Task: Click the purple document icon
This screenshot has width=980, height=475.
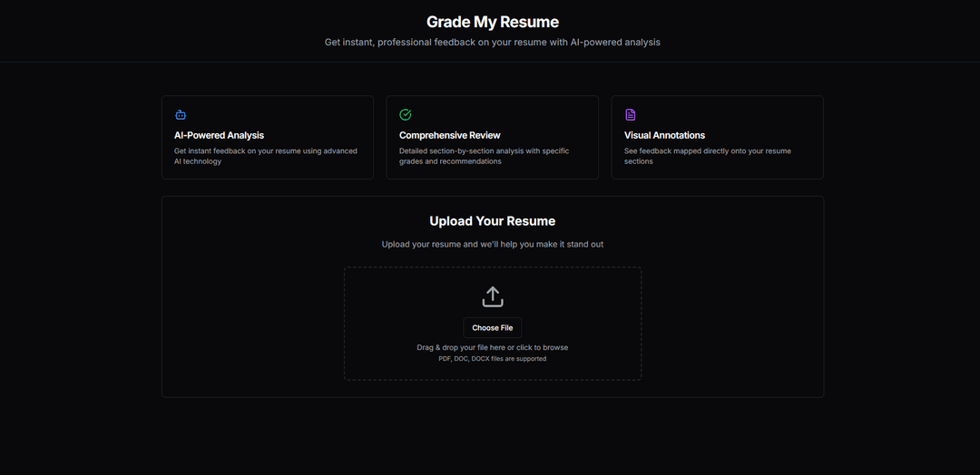Action: [x=631, y=115]
